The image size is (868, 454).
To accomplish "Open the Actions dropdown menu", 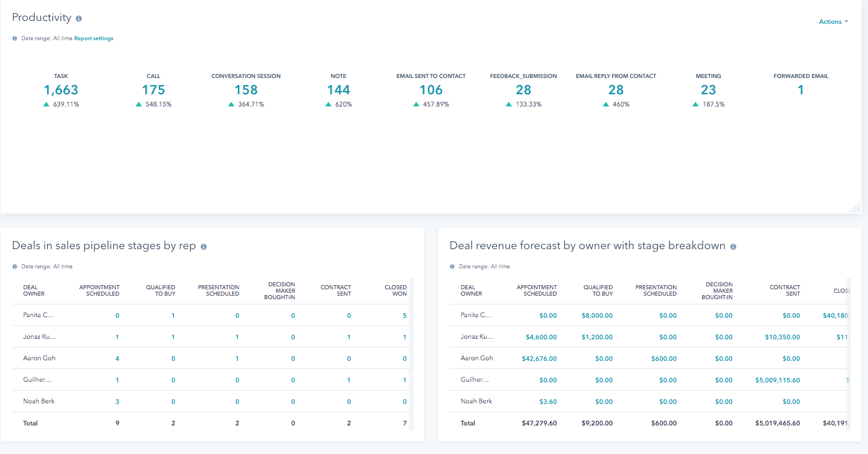I will tap(833, 22).
